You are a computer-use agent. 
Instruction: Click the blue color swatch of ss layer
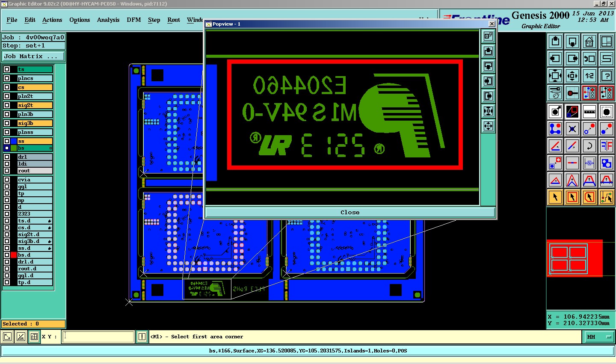click(x=14, y=141)
